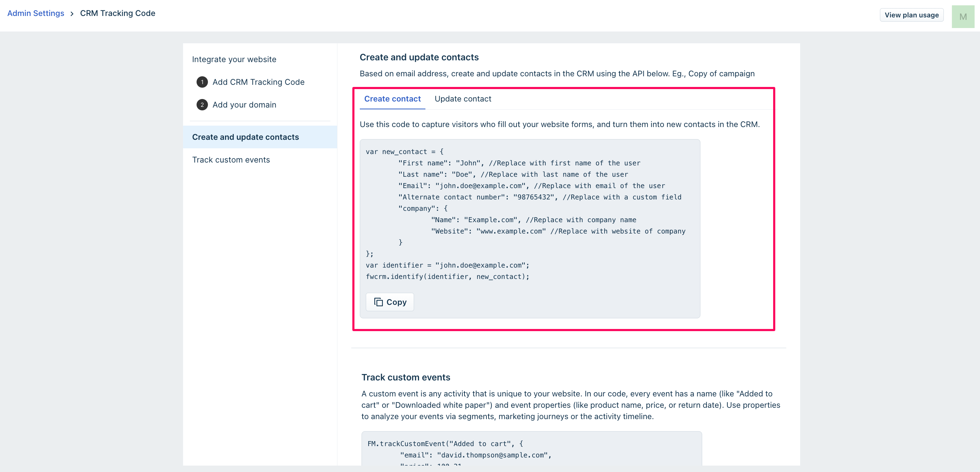Go back to Admin Settings
This screenshot has height=472, width=980.
36,13
